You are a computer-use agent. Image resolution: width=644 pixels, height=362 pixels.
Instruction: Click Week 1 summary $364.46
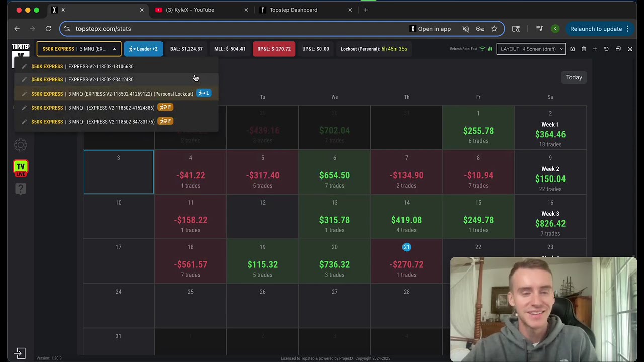550,127
